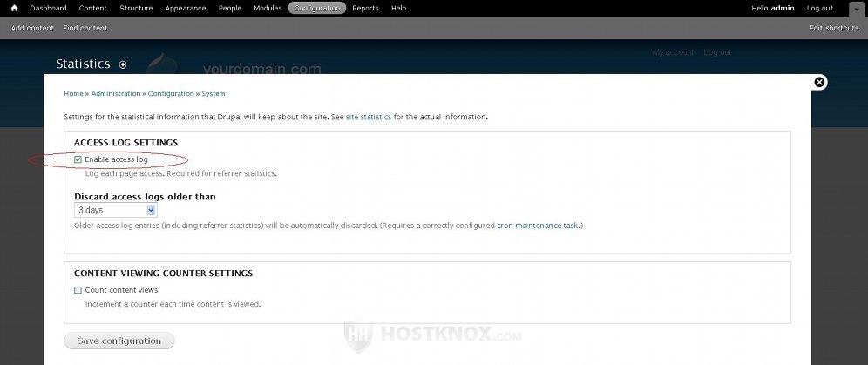The width and height of the screenshot is (868, 365).
Task: Close the overlay with the X icon
Action: click(x=820, y=83)
